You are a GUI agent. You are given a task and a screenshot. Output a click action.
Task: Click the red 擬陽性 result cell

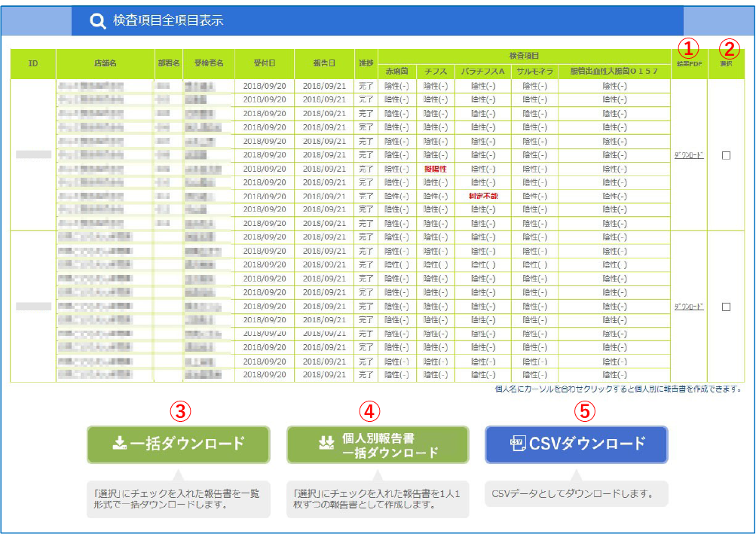pos(436,169)
